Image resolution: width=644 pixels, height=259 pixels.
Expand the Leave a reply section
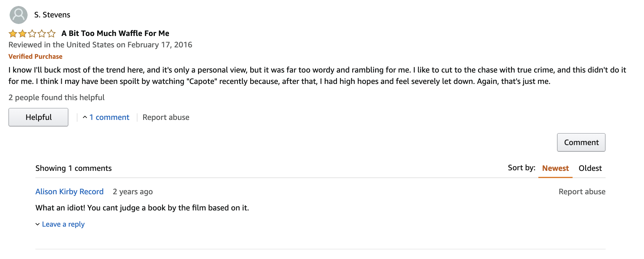click(63, 224)
